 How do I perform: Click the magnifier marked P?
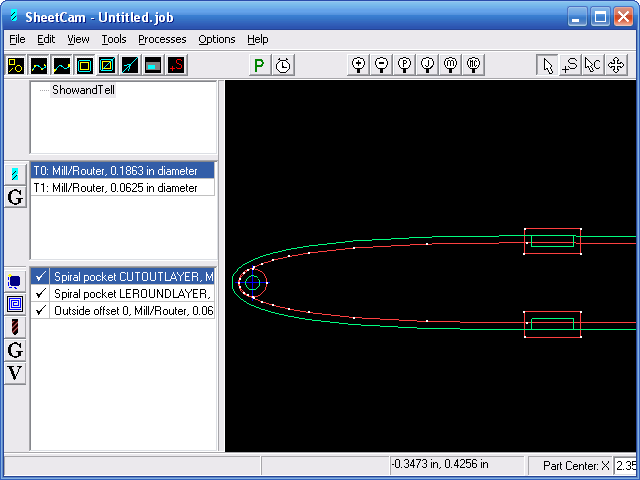[x=404, y=65]
